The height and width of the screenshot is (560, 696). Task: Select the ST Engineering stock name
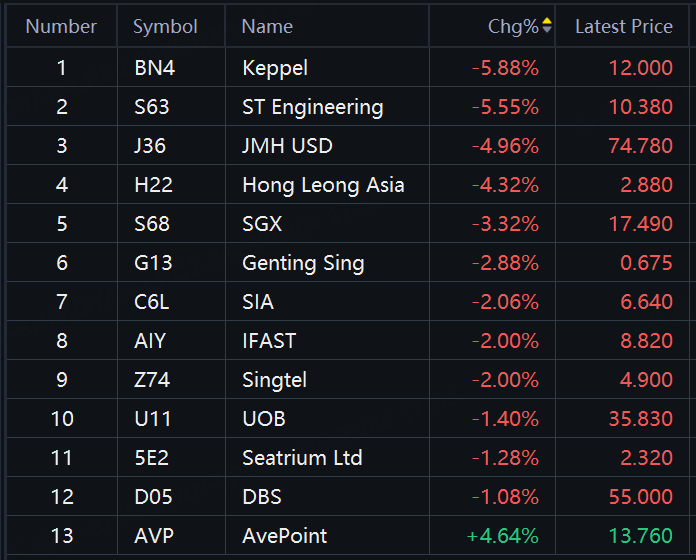point(312,107)
